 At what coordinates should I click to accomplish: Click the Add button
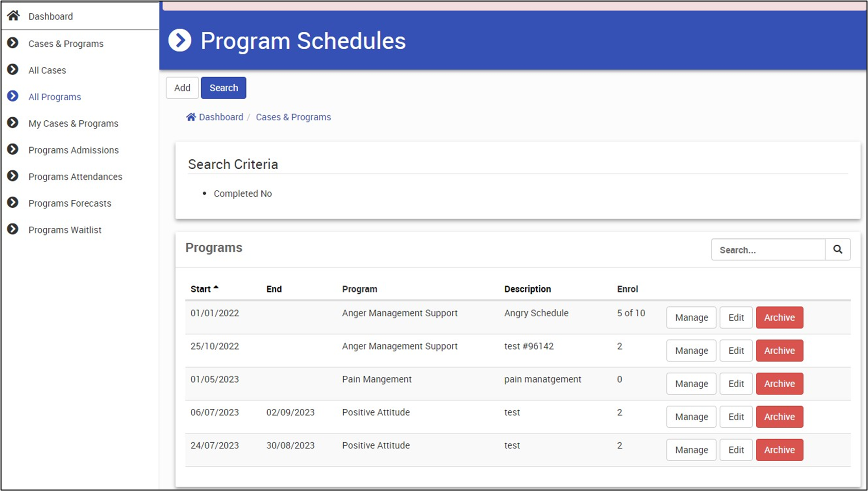[182, 88]
